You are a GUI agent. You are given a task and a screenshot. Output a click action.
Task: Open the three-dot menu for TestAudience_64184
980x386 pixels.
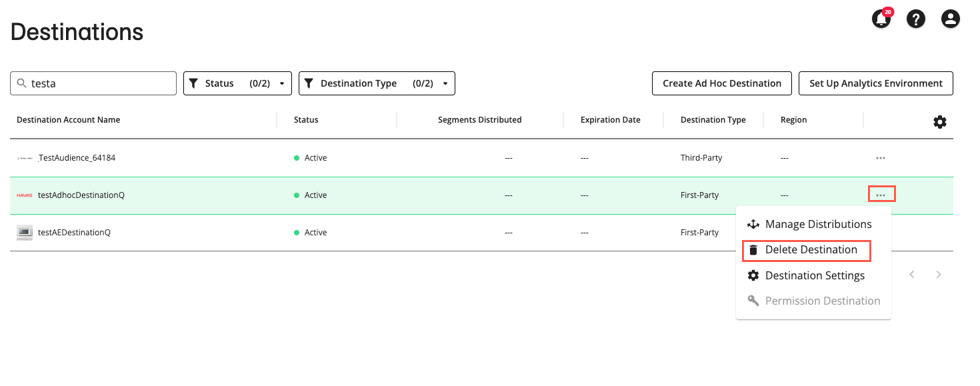881,158
